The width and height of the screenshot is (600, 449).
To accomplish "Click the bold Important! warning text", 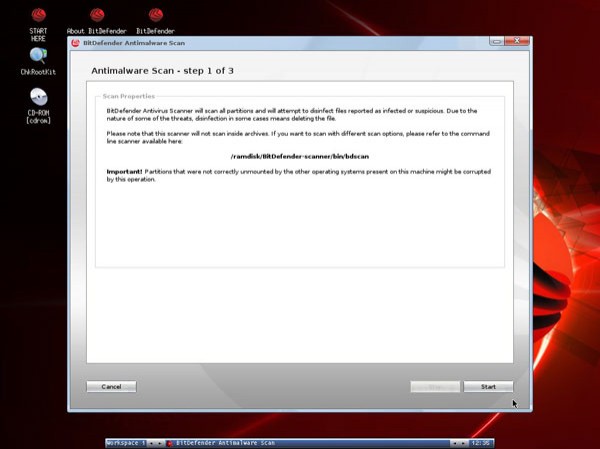I will [x=124, y=172].
